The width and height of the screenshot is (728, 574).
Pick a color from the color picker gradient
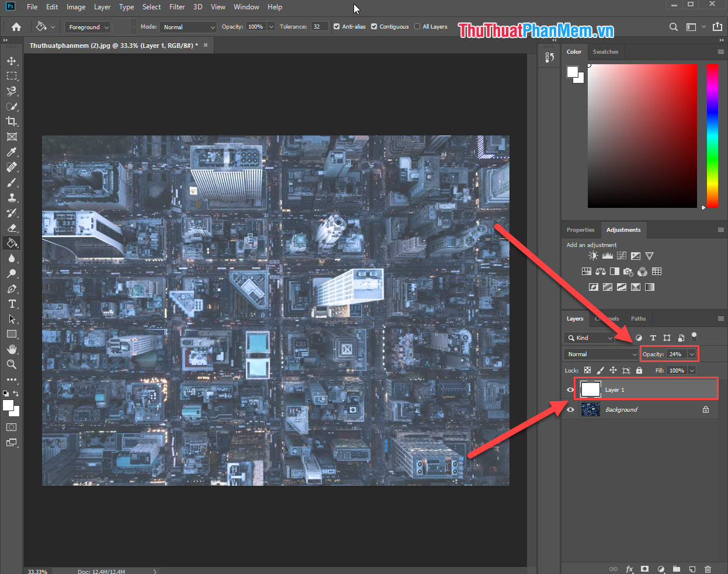click(x=642, y=134)
